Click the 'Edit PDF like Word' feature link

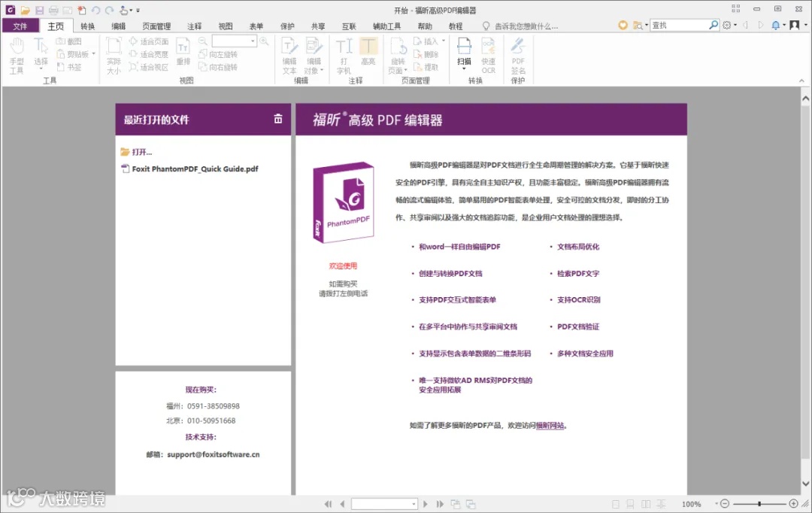(x=459, y=247)
